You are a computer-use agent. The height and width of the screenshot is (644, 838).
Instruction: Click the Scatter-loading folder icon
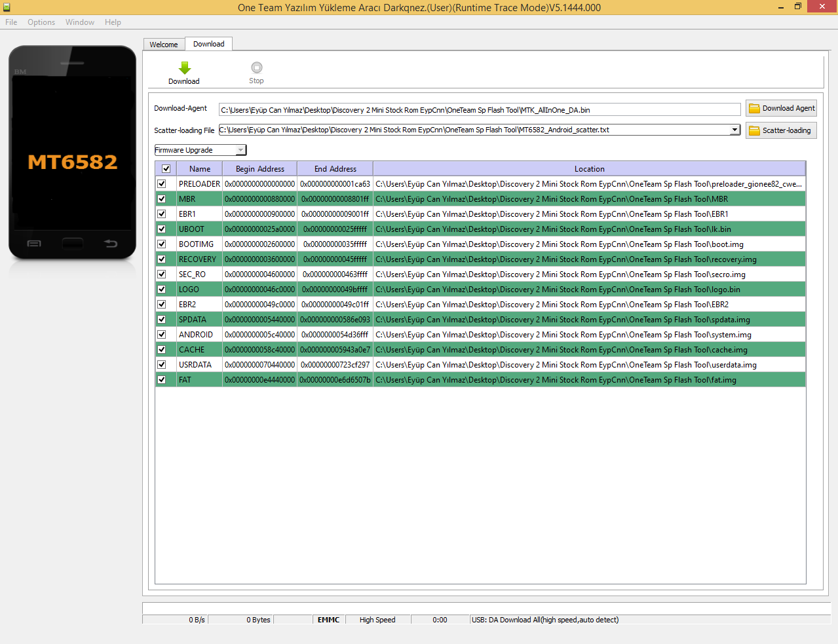755,130
